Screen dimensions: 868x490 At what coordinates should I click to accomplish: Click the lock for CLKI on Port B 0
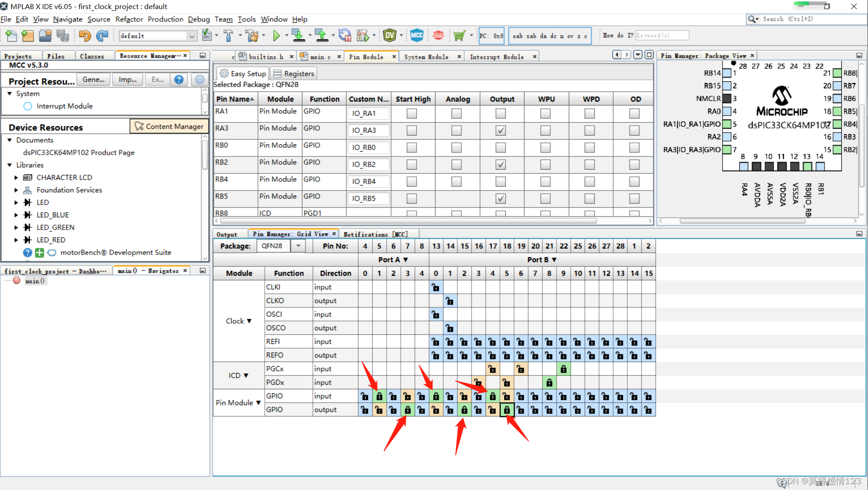(436, 287)
